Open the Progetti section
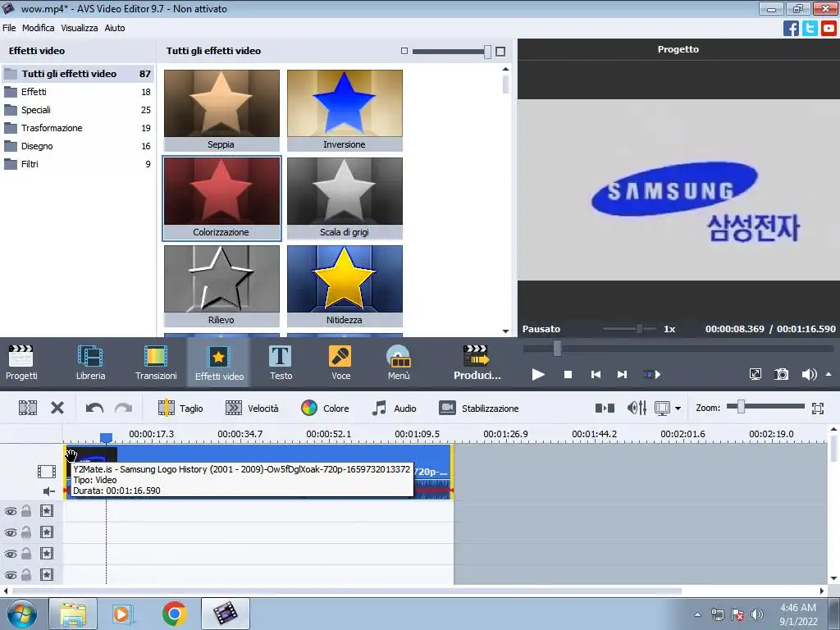Screen dimensions: 840x630 (x=21, y=362)
